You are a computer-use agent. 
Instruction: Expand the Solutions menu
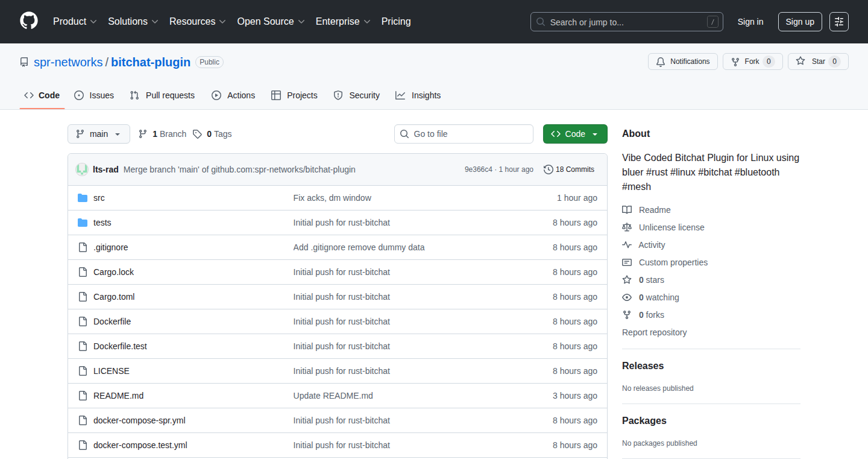tap(133, 22)
